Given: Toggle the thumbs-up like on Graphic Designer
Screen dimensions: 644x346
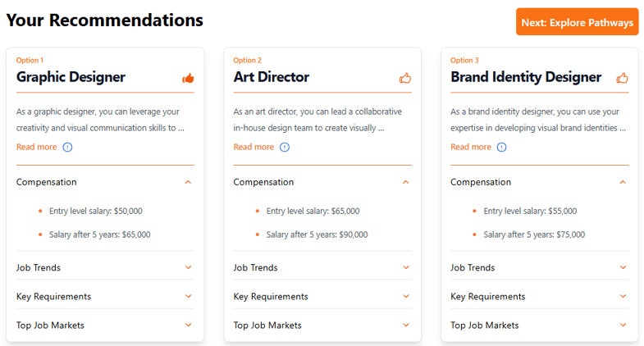Looking at the screenshot, I should point(188,79).
